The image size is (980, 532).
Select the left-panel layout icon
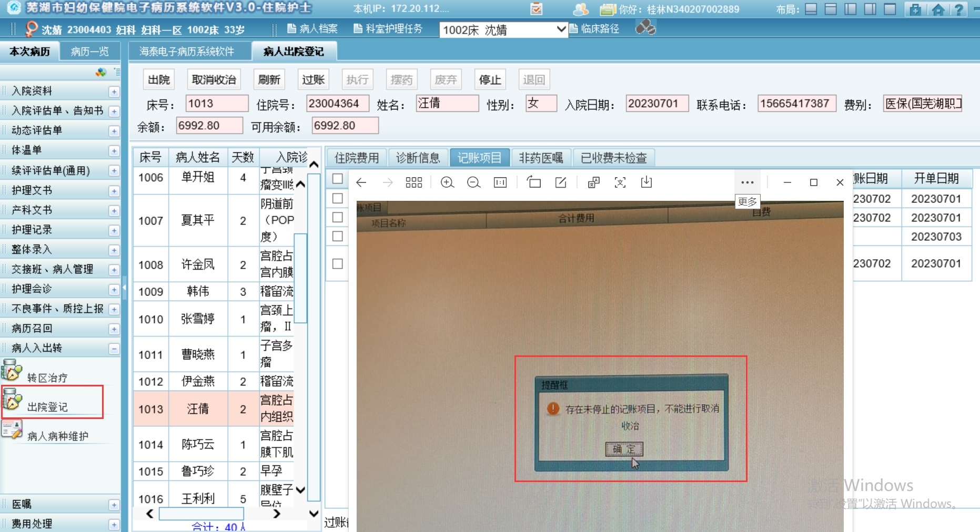(850, 9)
